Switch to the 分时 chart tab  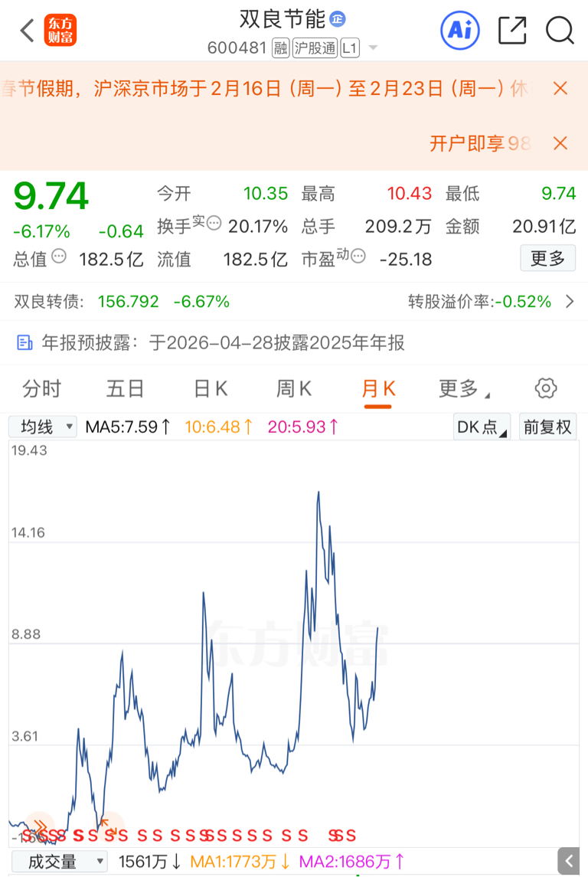coord(42,389)
